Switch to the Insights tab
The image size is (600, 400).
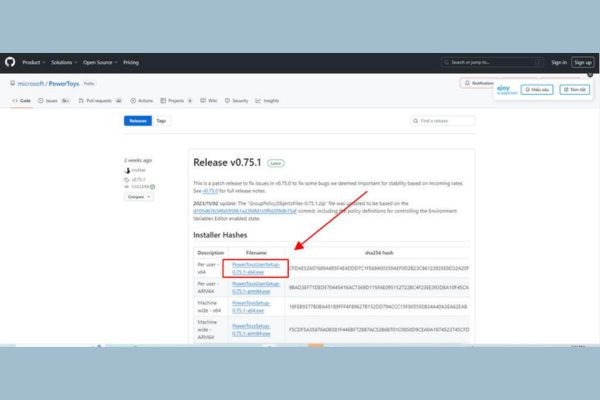[267, 101]
